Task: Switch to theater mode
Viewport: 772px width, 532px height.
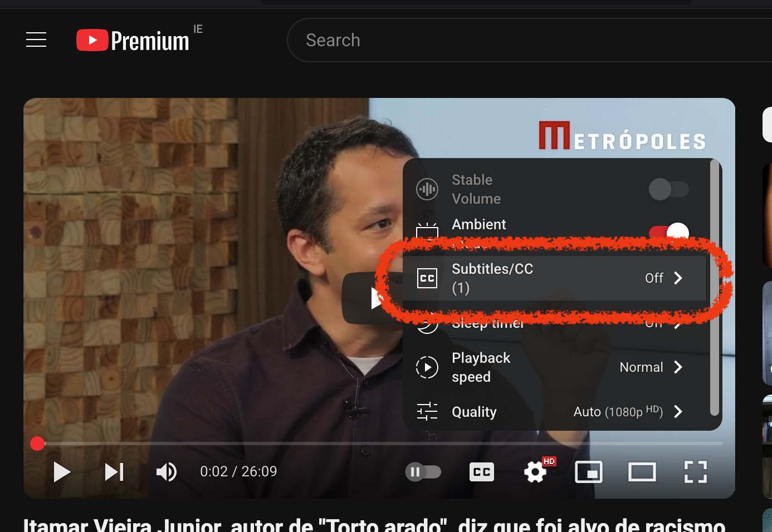Action: pos(642,471)
